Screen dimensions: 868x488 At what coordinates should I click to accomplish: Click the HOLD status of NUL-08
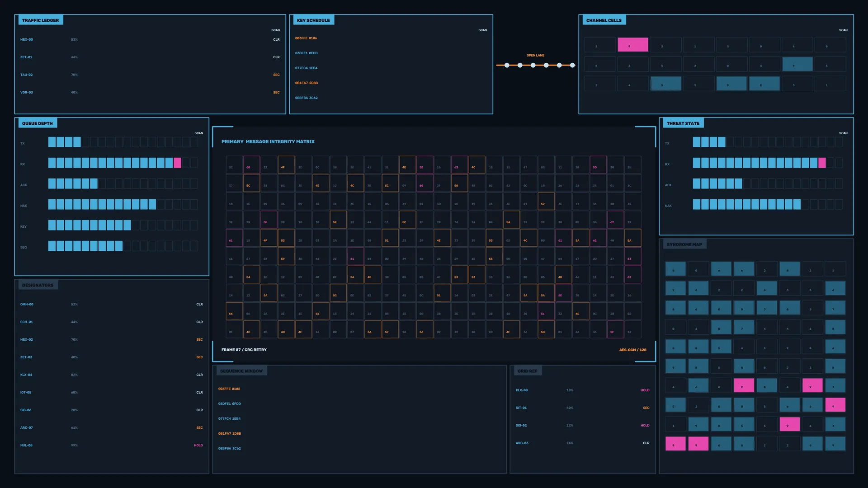[198, 446]
